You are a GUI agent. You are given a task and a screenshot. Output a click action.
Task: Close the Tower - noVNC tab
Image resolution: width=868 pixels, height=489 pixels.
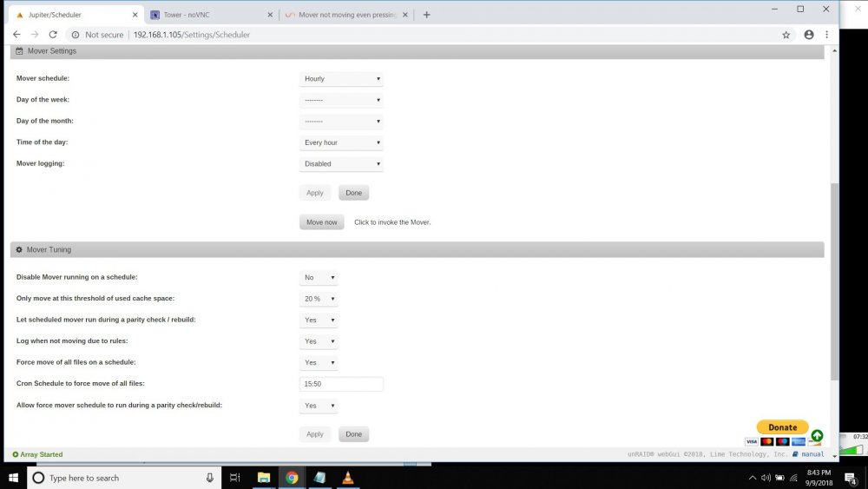(270, 15)
